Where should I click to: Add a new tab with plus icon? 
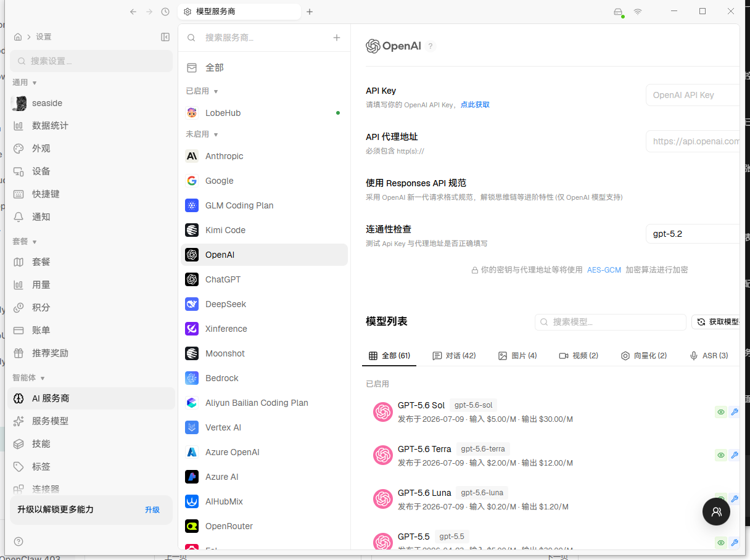pyautogui.click(x=310, y=12)
